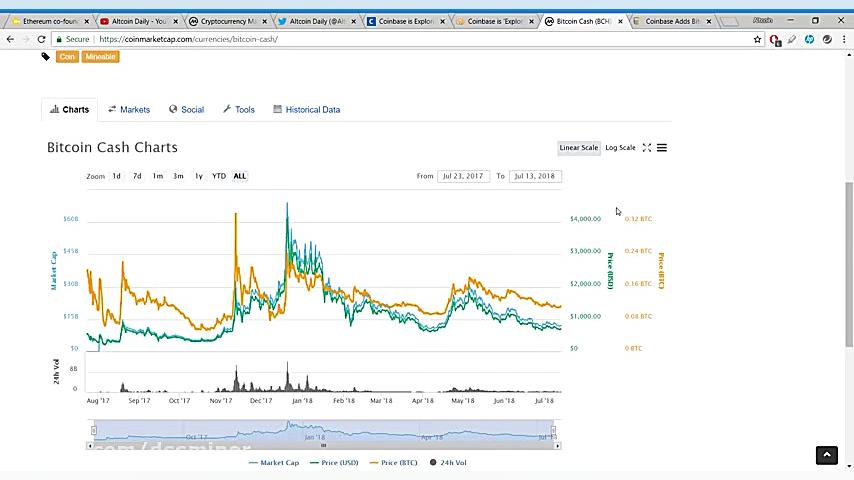Click the tag icon beside Coin
Screen dimensions: 854x480
[46, 57]
